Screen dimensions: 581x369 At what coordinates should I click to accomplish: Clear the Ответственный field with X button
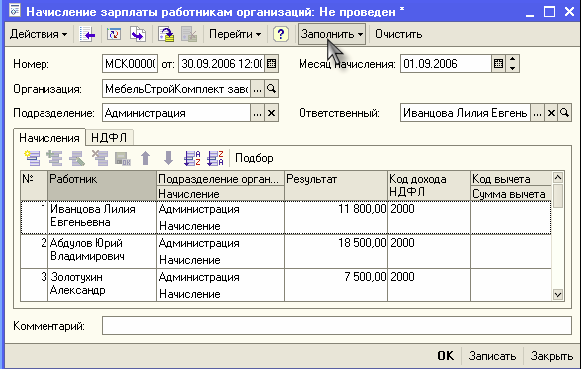tap(551, 113)
